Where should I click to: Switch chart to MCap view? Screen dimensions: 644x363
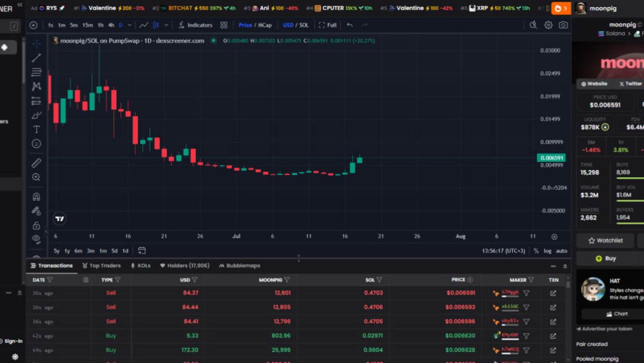point(264,25)
